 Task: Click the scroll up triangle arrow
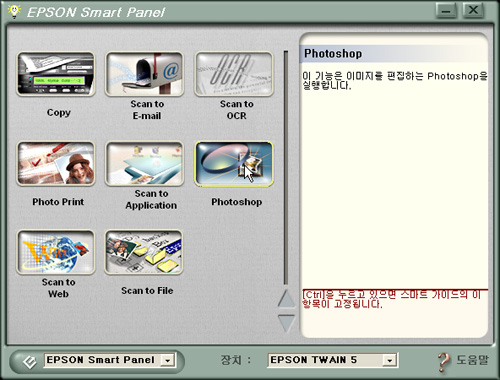pyautogui.click(x=286, y=298)
